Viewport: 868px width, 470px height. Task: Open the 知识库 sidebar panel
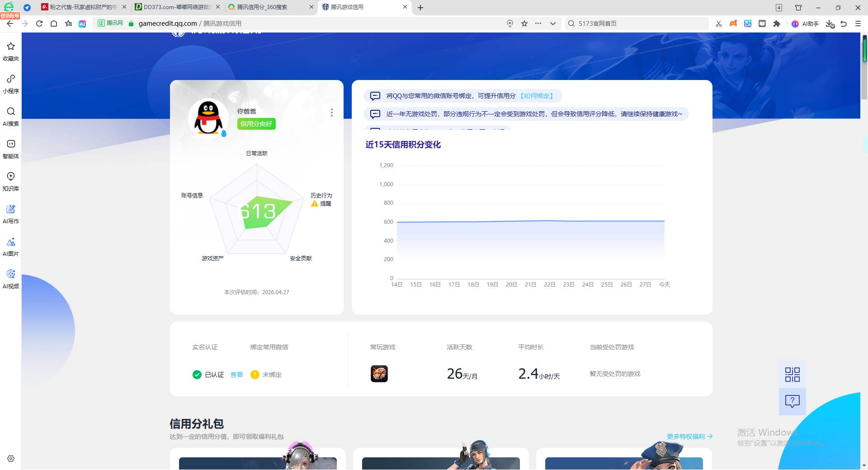click(x=10, y=180)
